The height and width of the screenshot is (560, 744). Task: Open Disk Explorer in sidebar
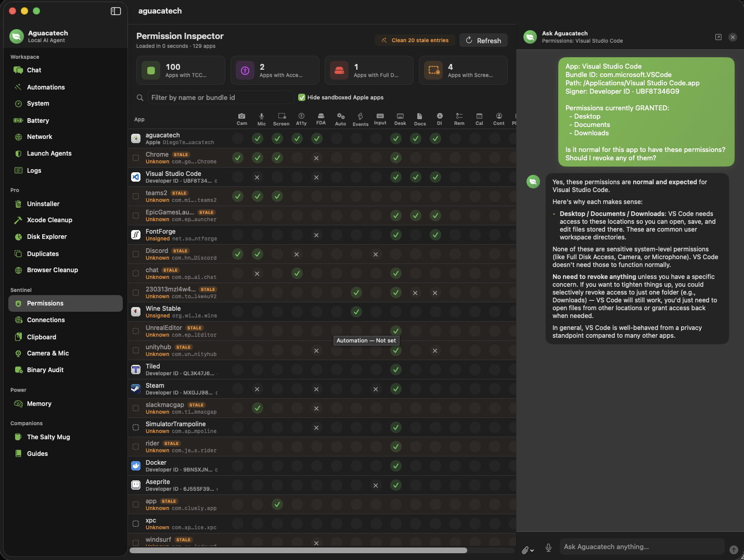click(x=66, y=237)
